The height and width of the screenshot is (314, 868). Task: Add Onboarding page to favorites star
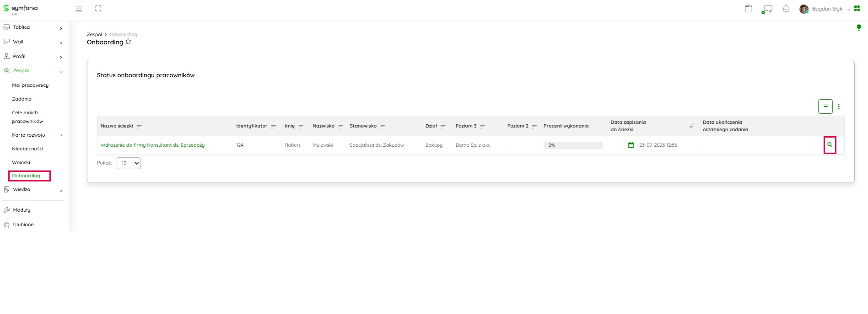pyautogui.click(x=129, y=42)
